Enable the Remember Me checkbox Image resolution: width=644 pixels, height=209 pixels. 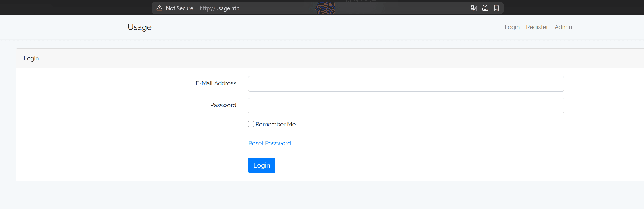coord(251,124)
